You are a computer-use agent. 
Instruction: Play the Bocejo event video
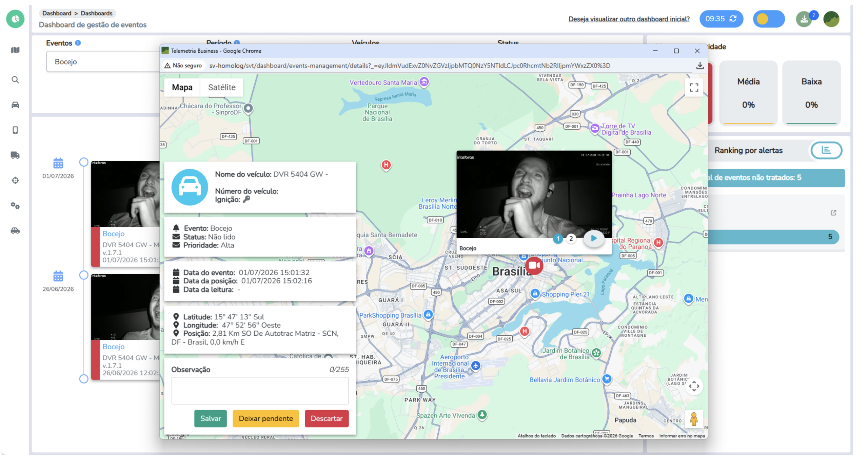[593, 238]
